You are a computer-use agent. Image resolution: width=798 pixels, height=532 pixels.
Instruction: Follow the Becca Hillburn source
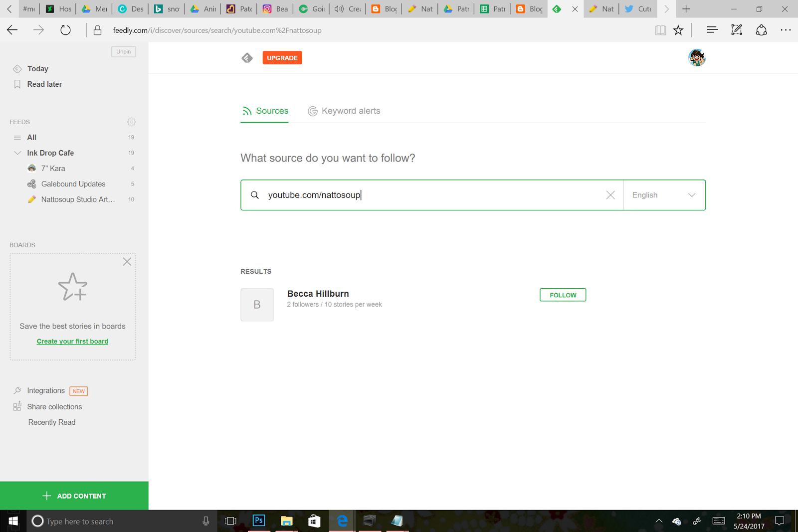[563, 295]
